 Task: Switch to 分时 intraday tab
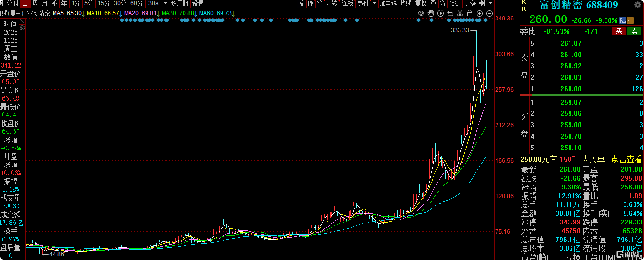(12, 3)
